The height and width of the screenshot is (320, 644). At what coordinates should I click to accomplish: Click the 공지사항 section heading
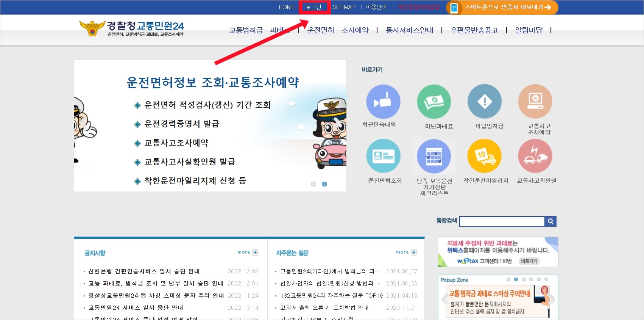click(95, 253)
